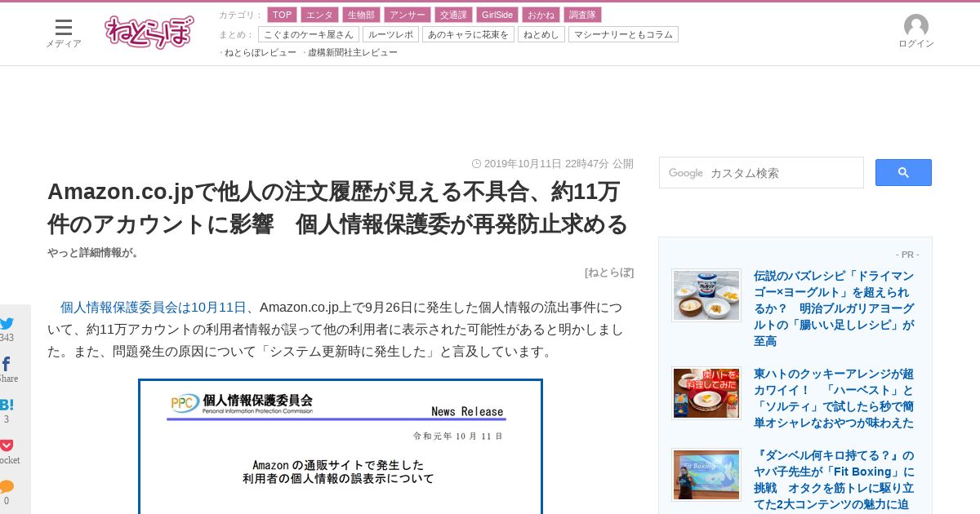Screen dimensions: 980x514
Task: Open 虚構新聞社主レビュー link
Action: point(353,52)
